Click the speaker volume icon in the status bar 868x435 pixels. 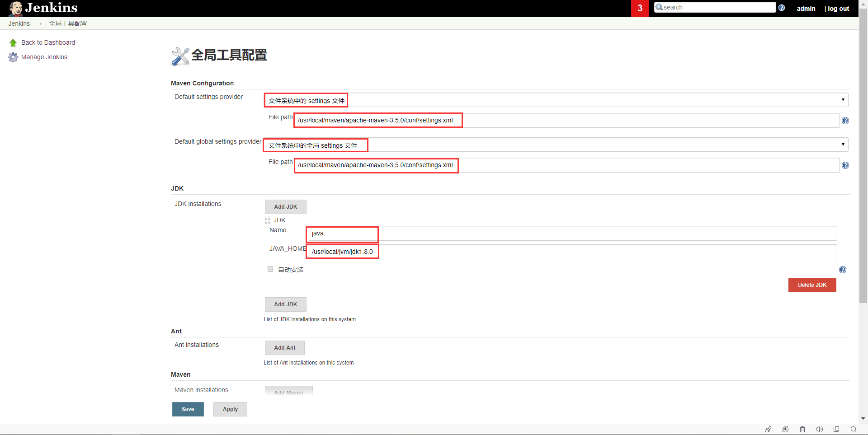pyautogui.click(x=819, y=429)
